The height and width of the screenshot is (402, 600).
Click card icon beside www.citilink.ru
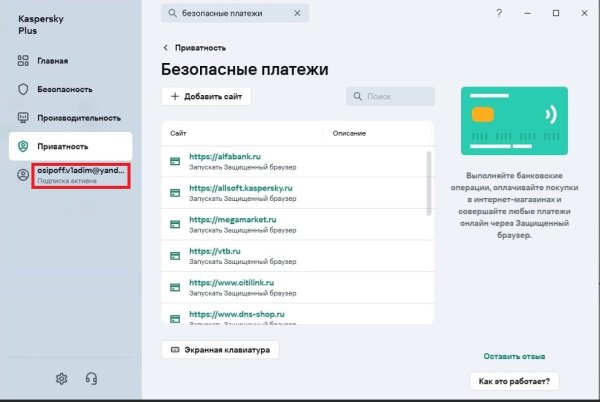coord(175,287)
